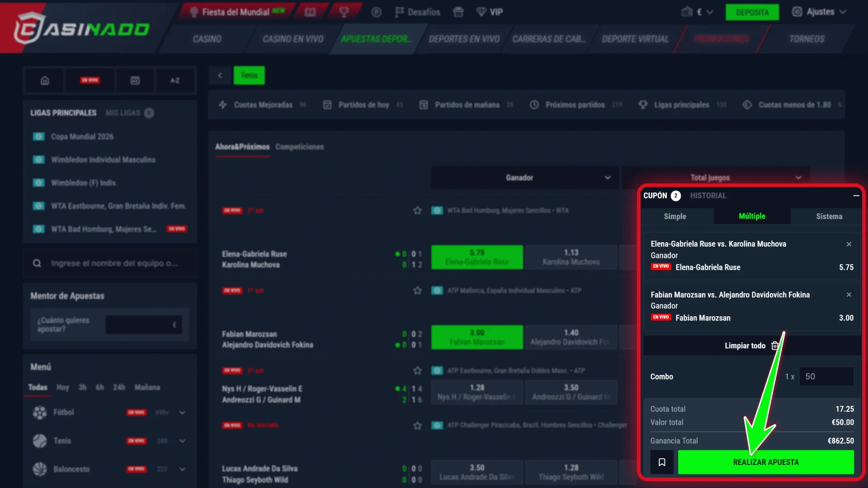Open the Total juegos market dropdown
Image resolution: width=868 pixels, height=488 pixels.
716,178
